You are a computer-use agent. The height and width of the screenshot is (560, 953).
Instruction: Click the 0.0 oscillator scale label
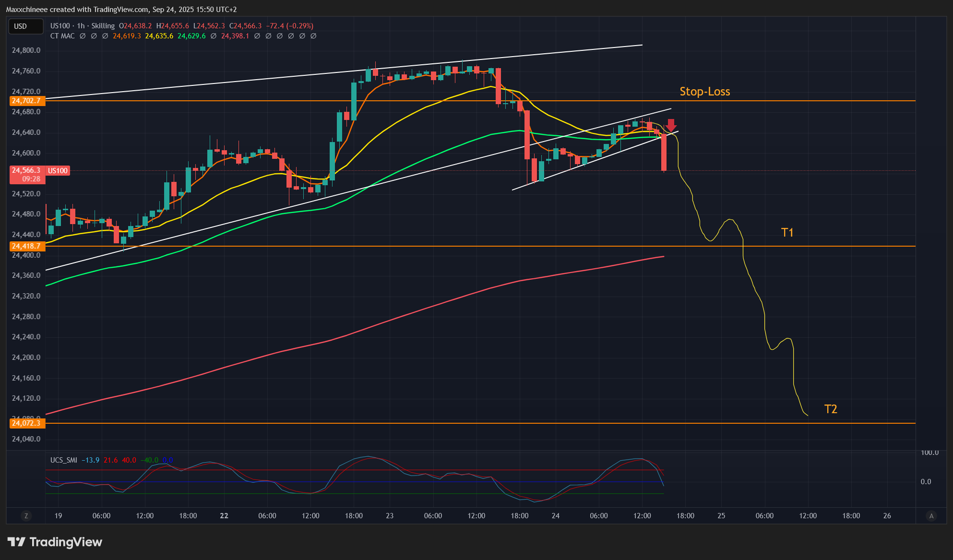(x=926, y=482)
